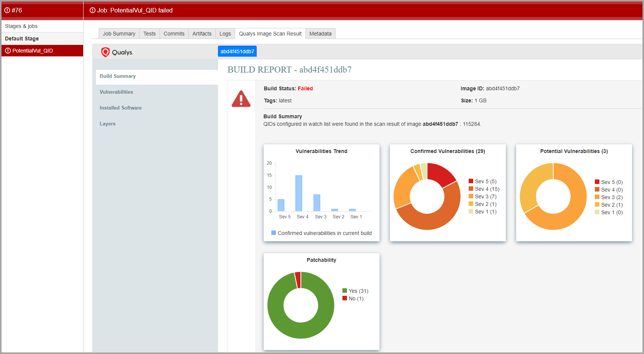Click the QID number 115284
Viewport: 644px width, 354px height.
click(471, 124)
